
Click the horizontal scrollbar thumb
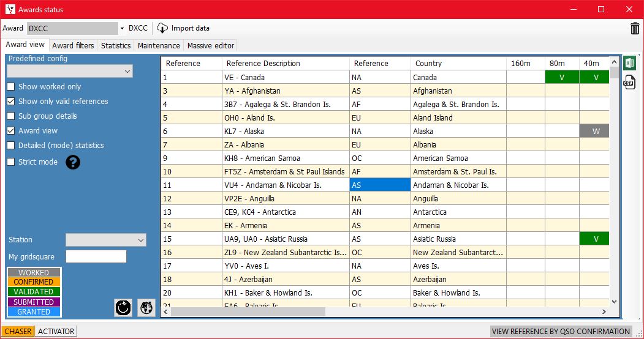pos(248,312)
